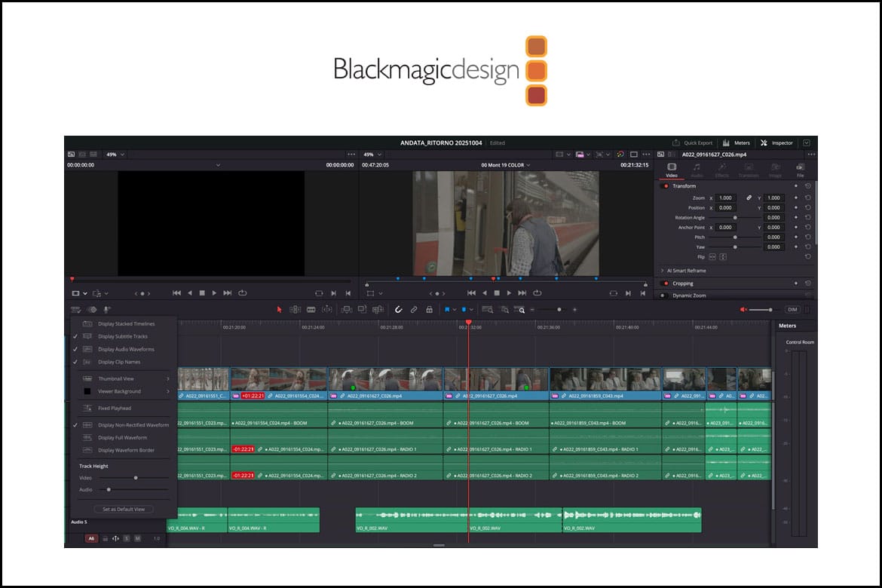Viewport: 882px width, 588px height.
Task: Click the voiceover microphone toolbar icon
Action: coord(107,310)
